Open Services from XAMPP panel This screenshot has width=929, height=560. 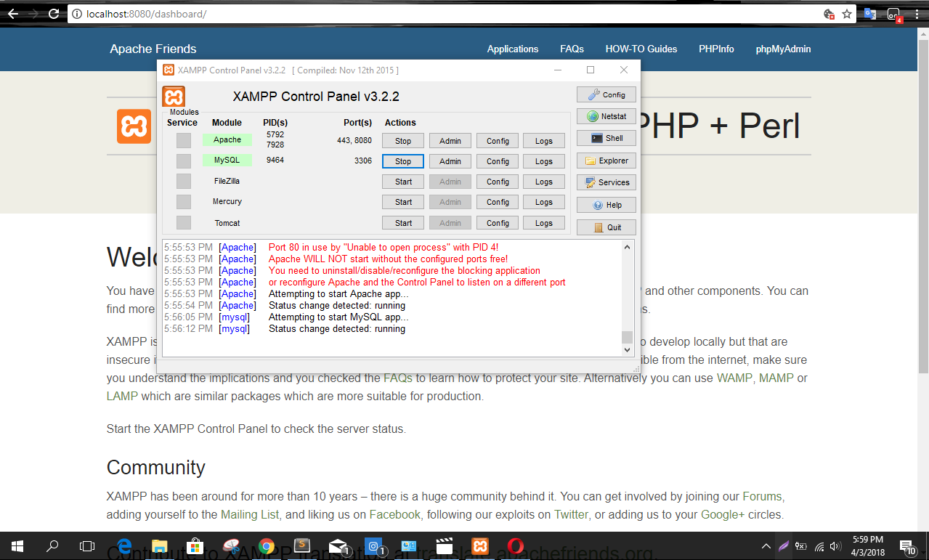[607, 182]
